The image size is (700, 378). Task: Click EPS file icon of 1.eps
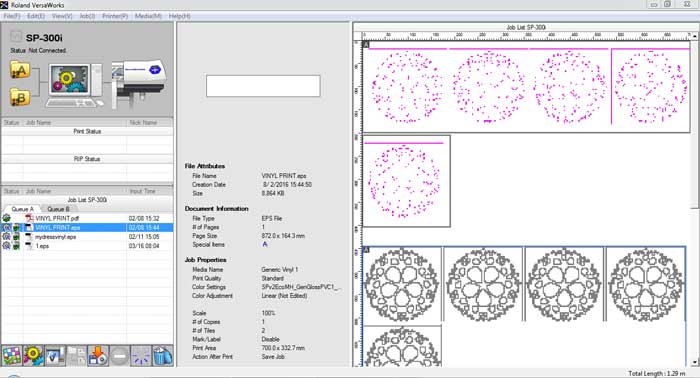29,246
